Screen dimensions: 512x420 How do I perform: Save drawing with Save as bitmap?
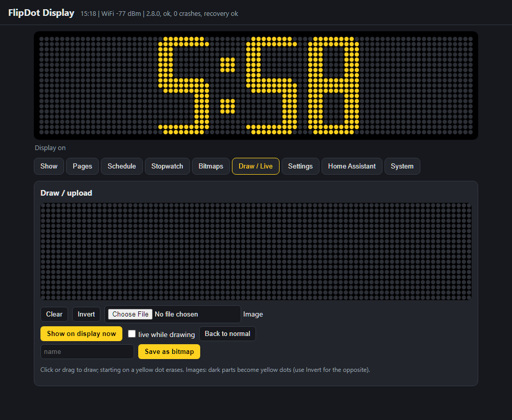point(169,352)
